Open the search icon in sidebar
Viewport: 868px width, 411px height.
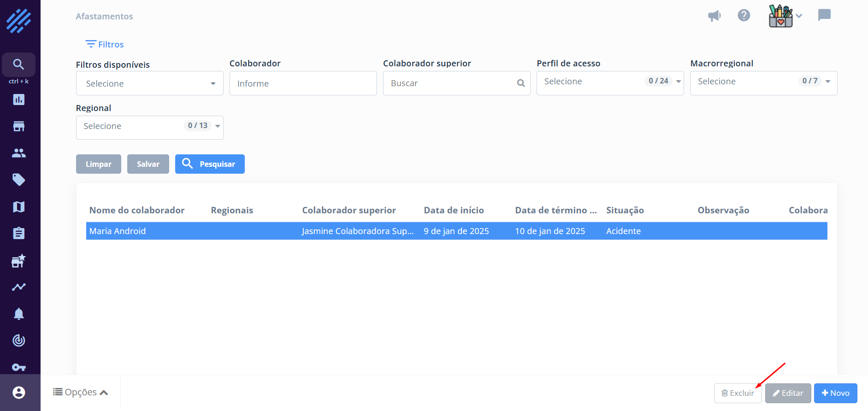[18, 64]
